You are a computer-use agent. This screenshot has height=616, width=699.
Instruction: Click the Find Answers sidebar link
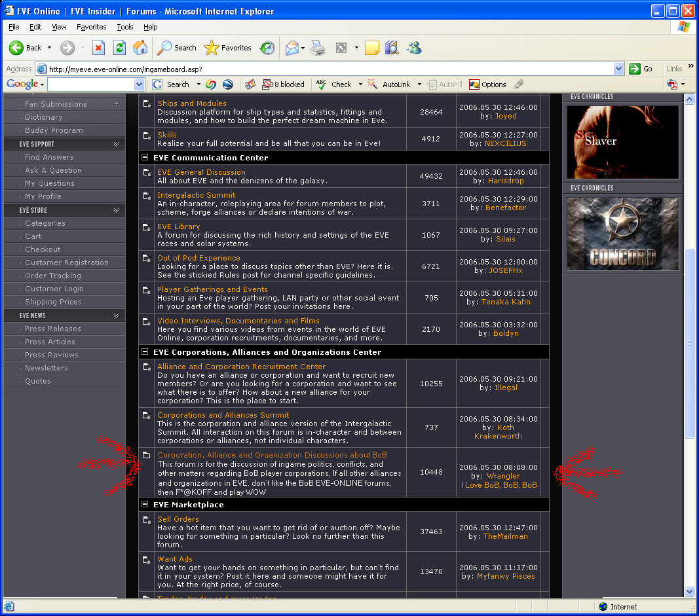49,157
